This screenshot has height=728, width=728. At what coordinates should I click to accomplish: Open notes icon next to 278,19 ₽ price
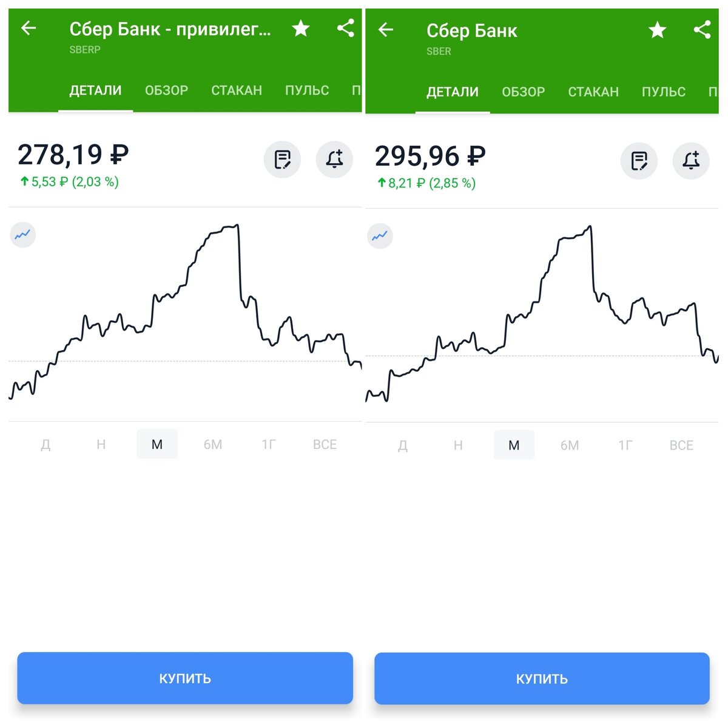point(282,160)
